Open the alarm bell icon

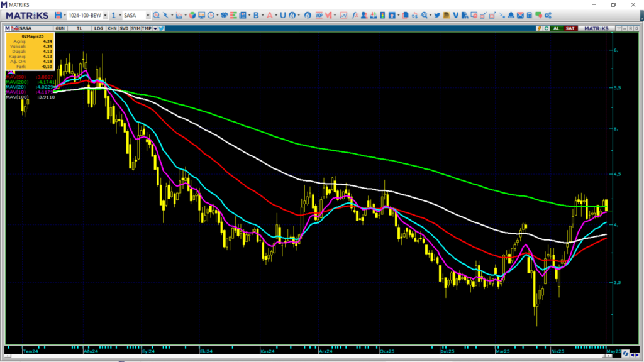click(x=511, y=15)
